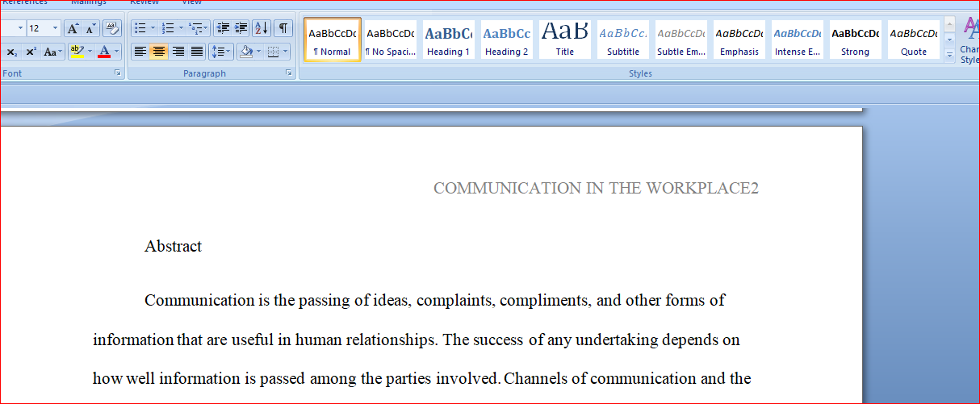Apply the Heading 2 style

point(507,40)
